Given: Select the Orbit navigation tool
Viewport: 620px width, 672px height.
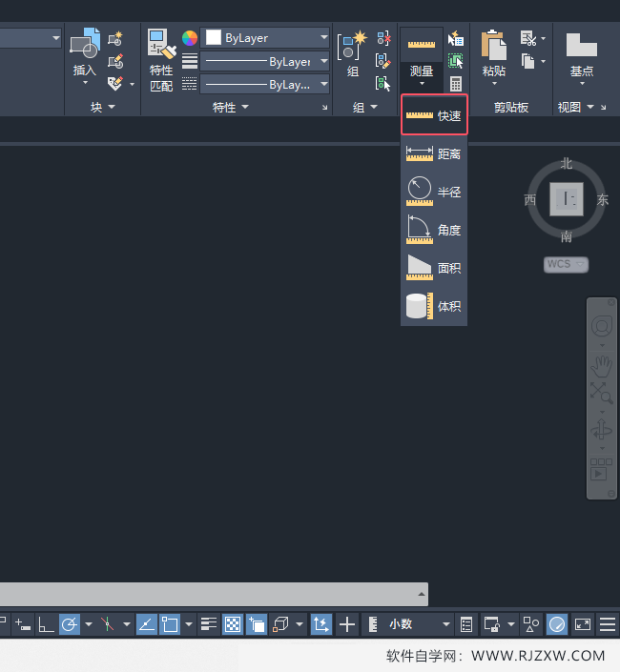Looking at the screenshot, I should (x=602, y=430).
